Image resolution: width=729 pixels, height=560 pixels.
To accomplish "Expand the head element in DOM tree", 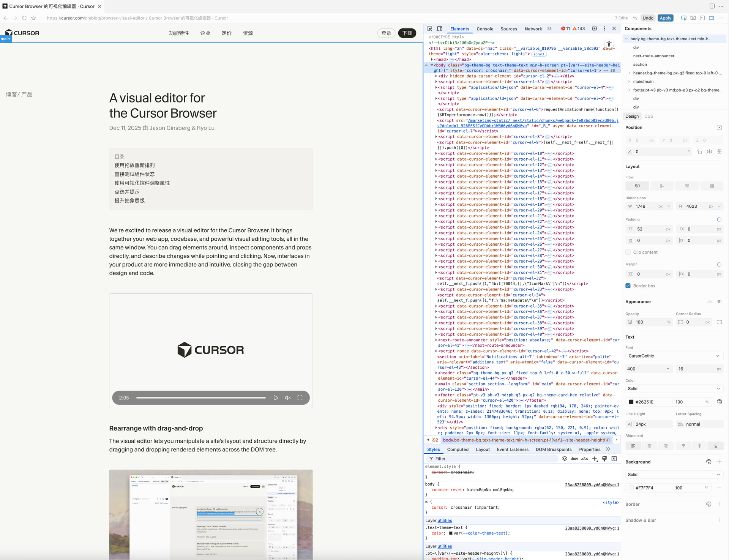I will click(432, 60).
